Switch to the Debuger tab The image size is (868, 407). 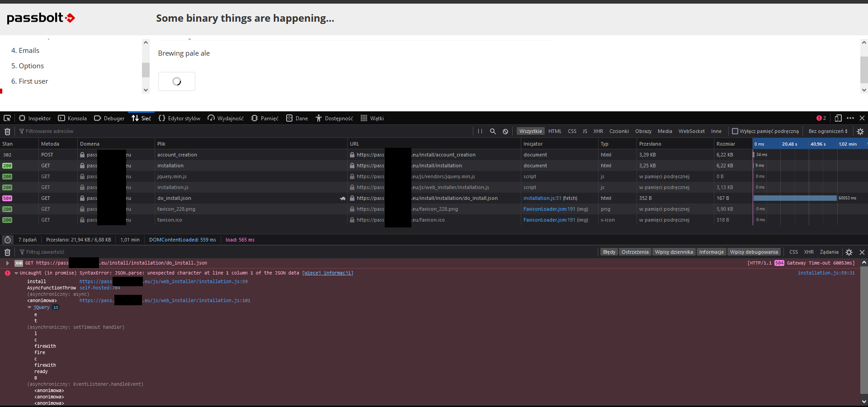[109, 118]
